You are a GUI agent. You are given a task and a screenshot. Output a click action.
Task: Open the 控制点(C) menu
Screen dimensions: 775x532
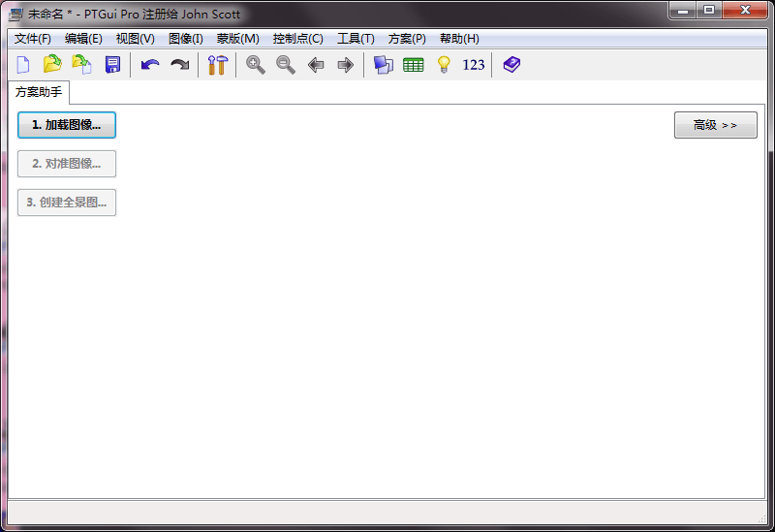(x=298, y=39)
